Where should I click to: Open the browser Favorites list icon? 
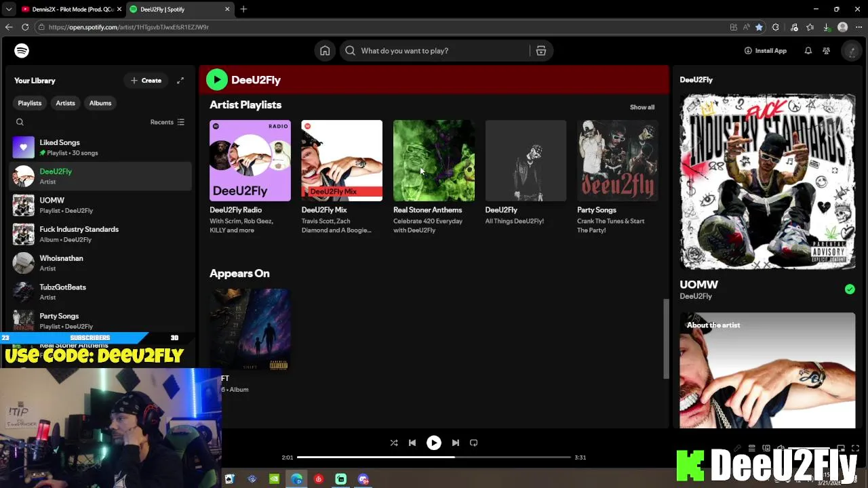point(810,27)
